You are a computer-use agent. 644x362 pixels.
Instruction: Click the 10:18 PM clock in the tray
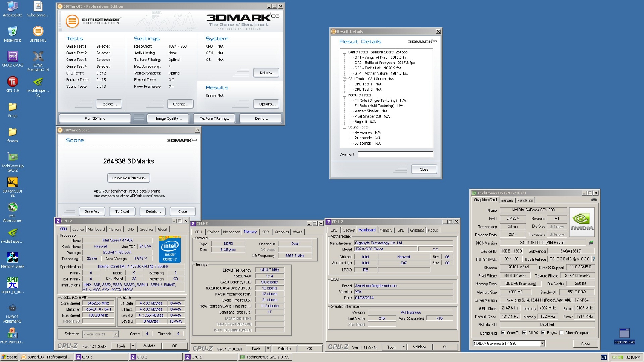click(632, 357)
